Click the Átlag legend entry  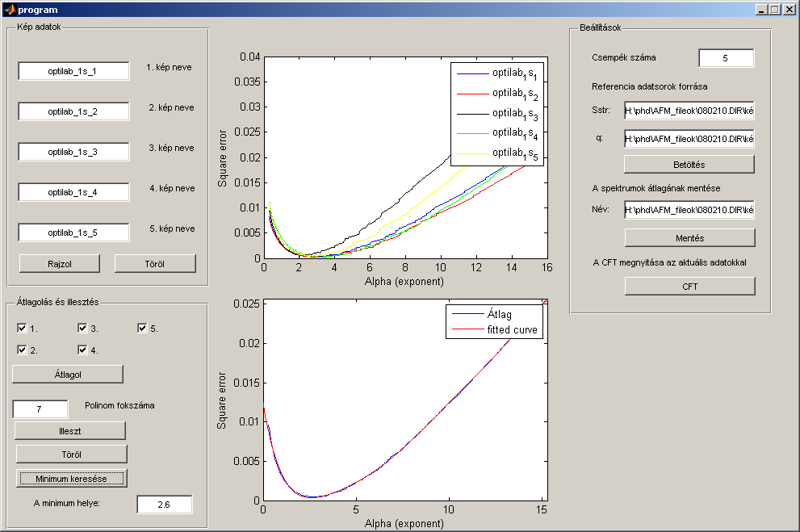pyautogui.click(x=482, y=314)
